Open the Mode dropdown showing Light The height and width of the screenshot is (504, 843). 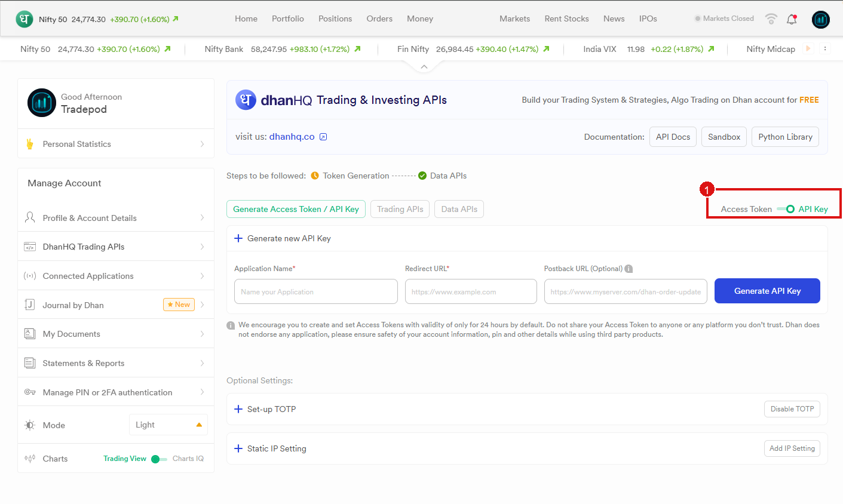pos(168,425)
